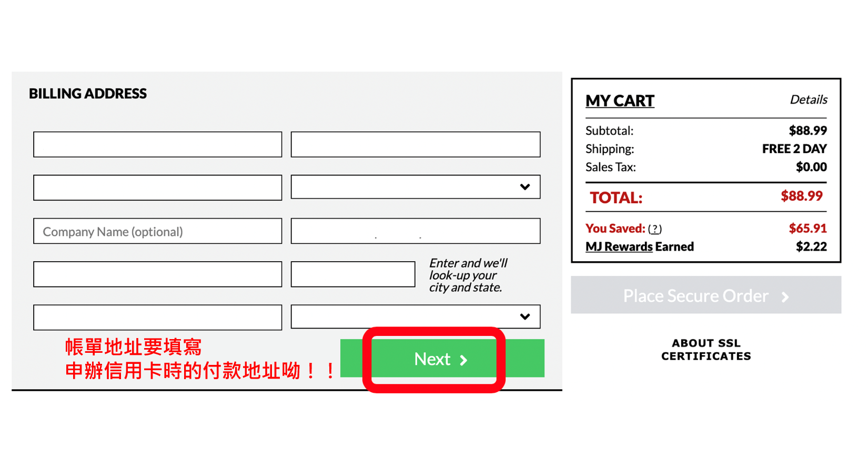The image size is (868, 466).
Task: Click the text field left of the bottom dropdown
Action: click(x=157, y=318)
